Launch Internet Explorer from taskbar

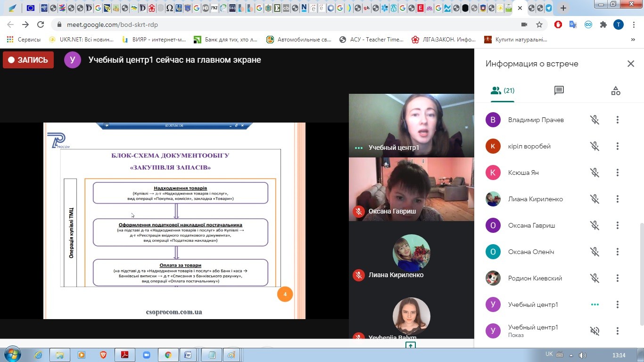click(x=38, y=355)
